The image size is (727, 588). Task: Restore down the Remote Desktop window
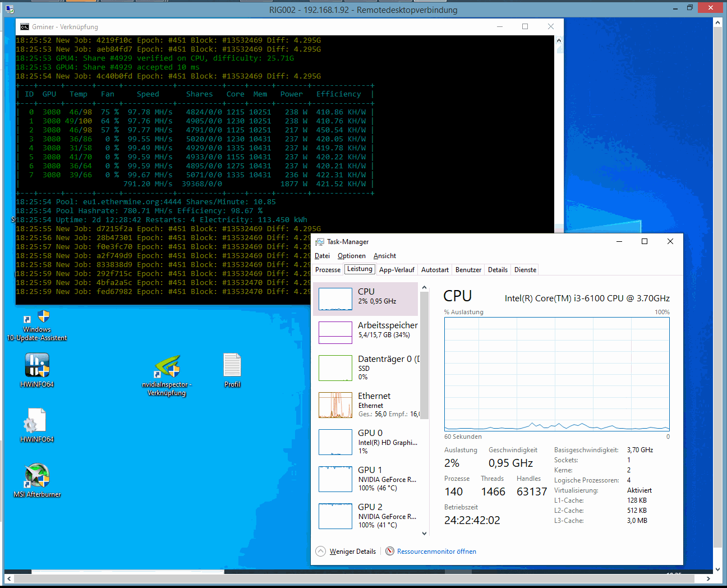point(689,8)
